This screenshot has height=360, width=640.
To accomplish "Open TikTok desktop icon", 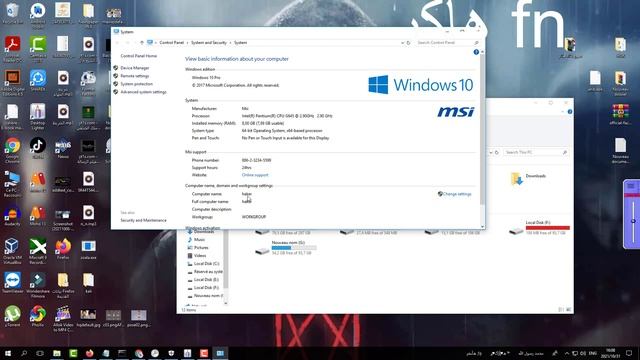I will pyautogui.click(x=38, y=149).
